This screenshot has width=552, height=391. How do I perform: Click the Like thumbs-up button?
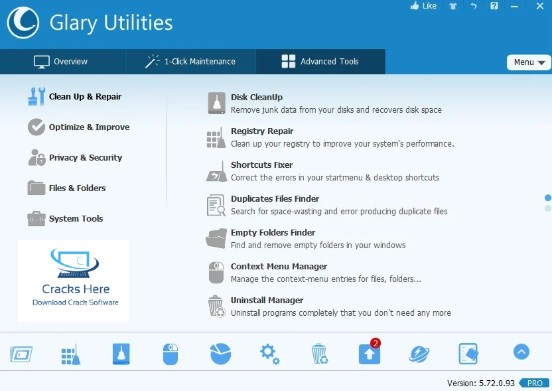coord(423,6)
